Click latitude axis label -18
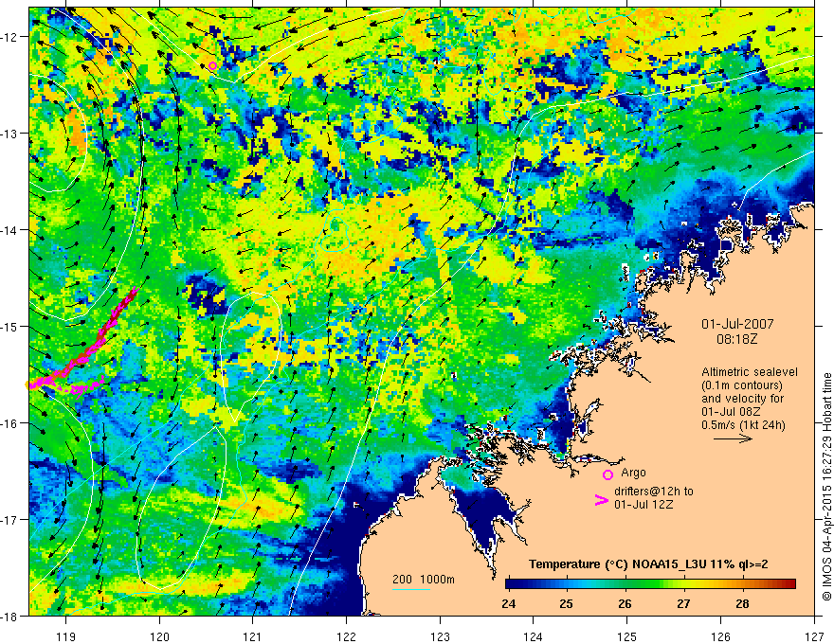This screenshot has height=644, width=834. pos(10,616)
